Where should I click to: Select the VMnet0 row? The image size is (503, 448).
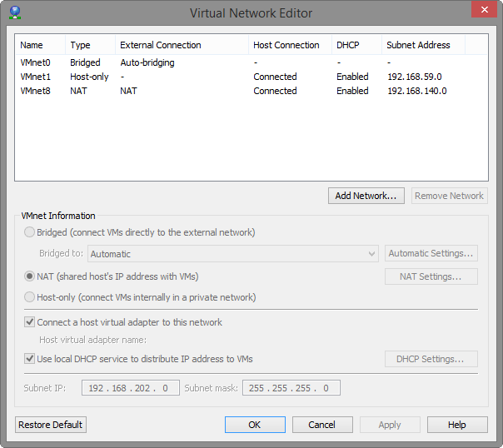(251, 62)
